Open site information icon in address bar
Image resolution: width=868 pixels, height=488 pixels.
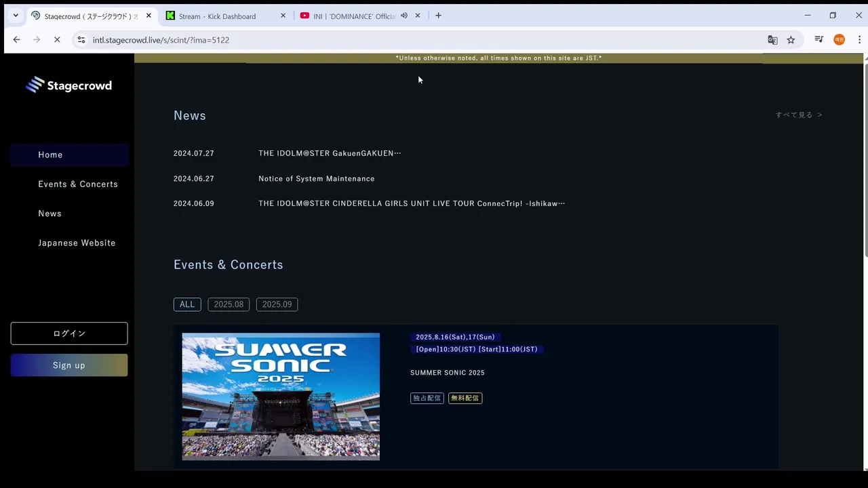[81, 40]
